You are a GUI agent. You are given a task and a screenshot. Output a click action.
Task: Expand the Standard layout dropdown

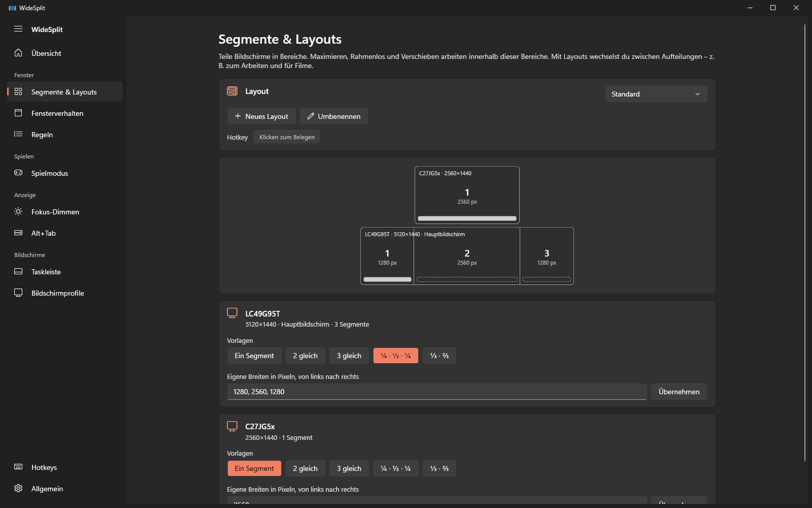(x=656, y=94)
